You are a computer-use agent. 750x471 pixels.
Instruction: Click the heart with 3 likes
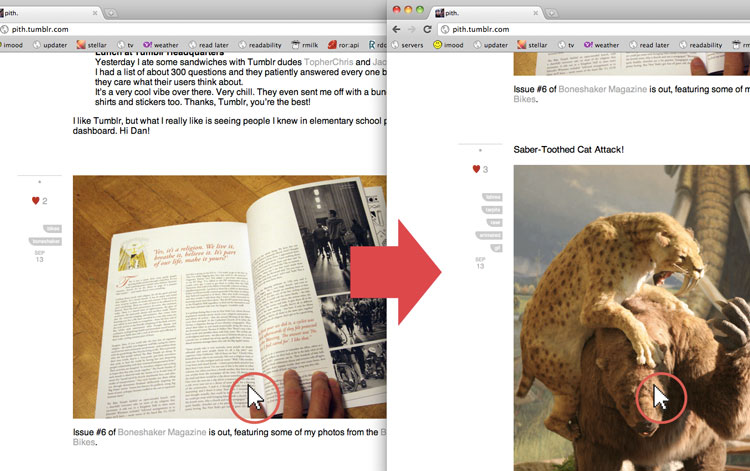pyautogui.click(x=476, y=169)
